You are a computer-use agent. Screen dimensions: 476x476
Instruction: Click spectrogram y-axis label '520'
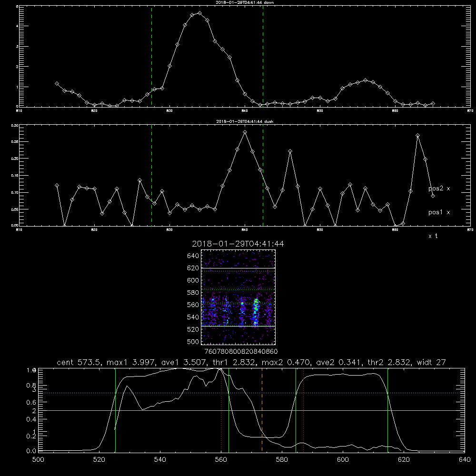pyautogui.click(x=193, y=329)
